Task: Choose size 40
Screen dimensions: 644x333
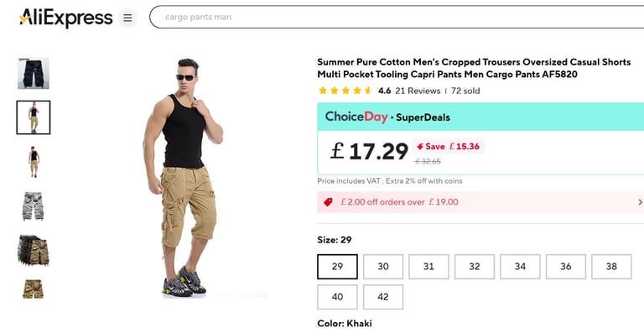Action: click(x=337, y=297)
